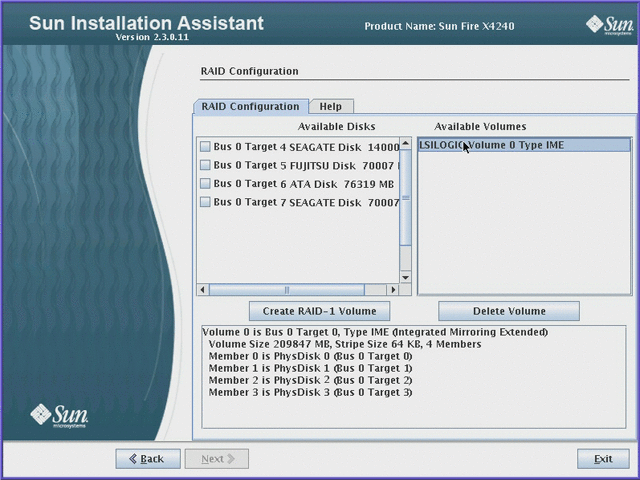Click the 'Available Disks' heading
This screenshot has height=480, width=640.
click(337, 127)
